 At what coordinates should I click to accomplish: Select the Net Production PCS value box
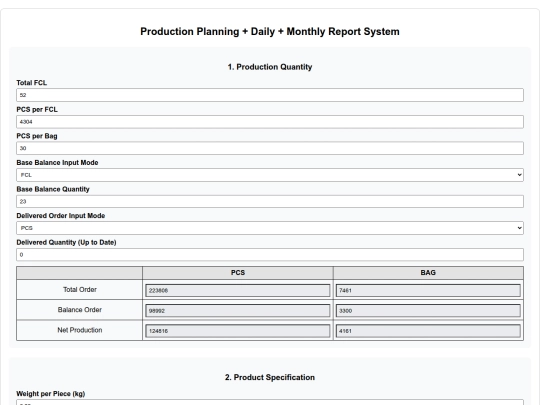(x=238, y=331)
